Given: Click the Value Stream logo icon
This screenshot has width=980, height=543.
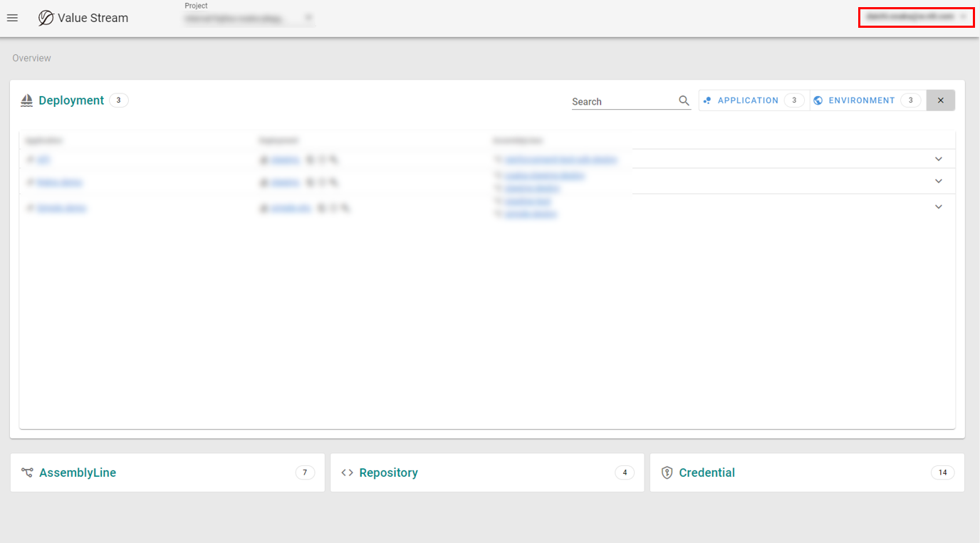Looking at the screenshot, I should coord(46,18).
